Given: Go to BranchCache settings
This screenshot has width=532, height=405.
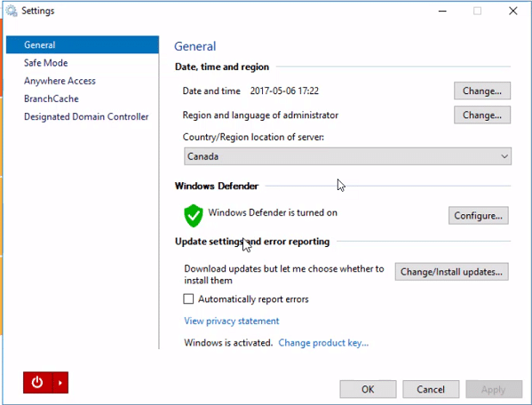Looking at the screenshot, I should pos(52,99).
